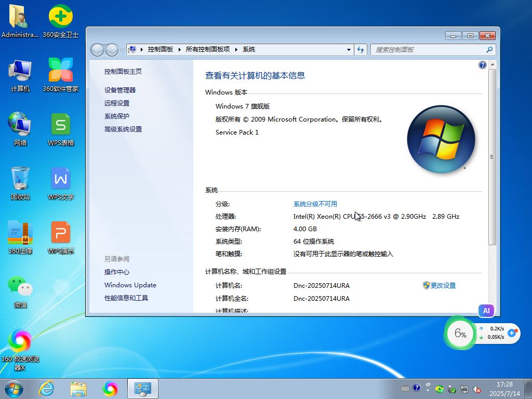Click the search magnifier icon
The height and width of the screenshot is (399, 532).
489,49
